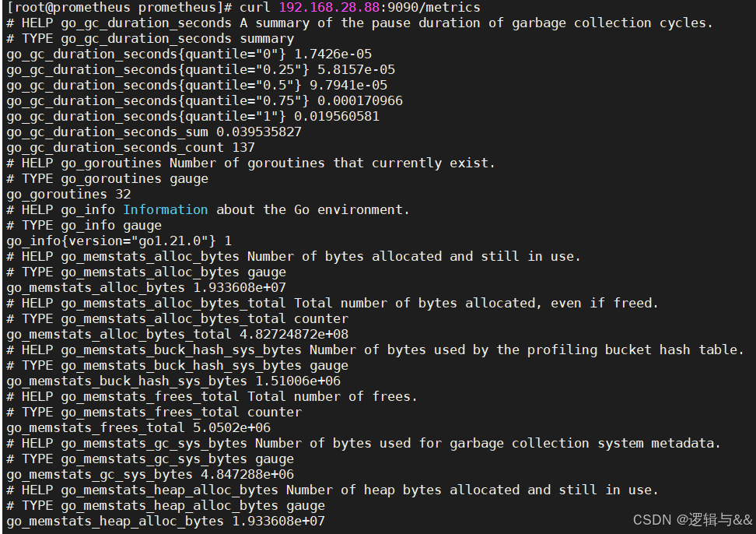Click the '# TYPE go_info gauge' line

84,225
